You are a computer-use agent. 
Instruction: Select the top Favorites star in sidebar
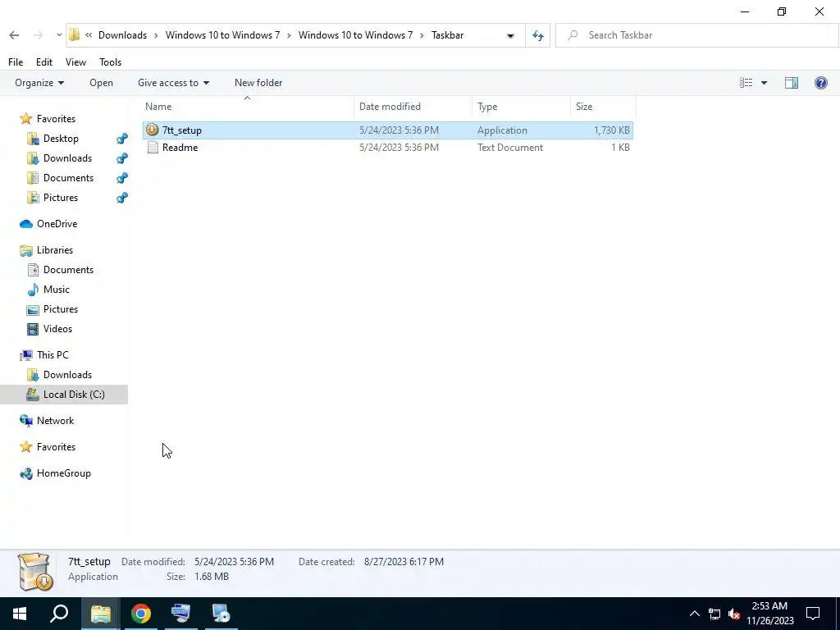25,119
